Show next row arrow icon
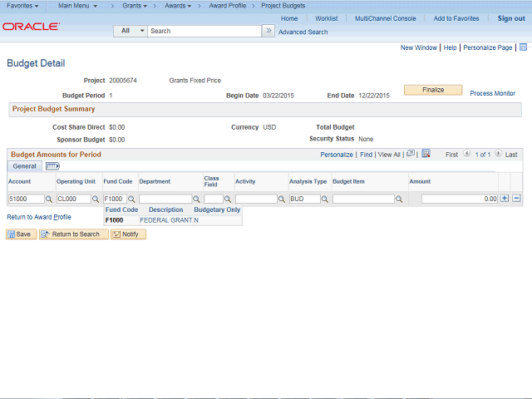 498,154
